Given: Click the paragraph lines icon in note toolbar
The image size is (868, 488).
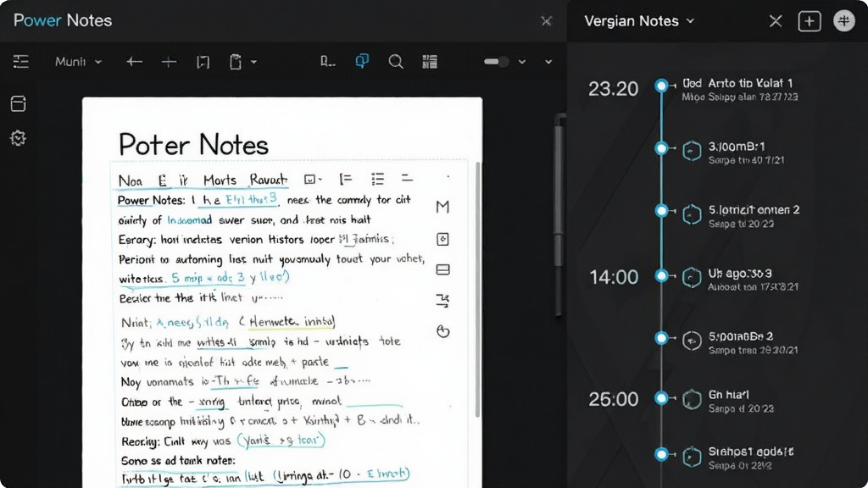Looking at the screenshot, I should (x=408, y=178).
